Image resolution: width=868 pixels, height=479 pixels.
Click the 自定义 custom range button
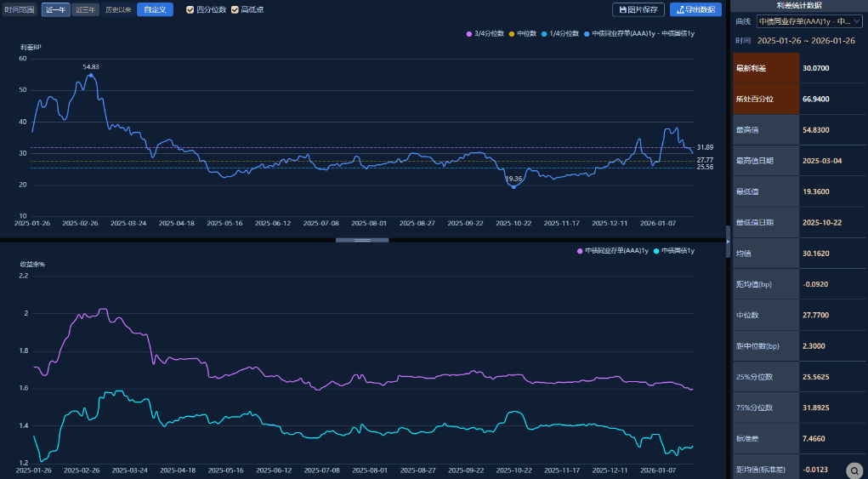pos(155,9)
